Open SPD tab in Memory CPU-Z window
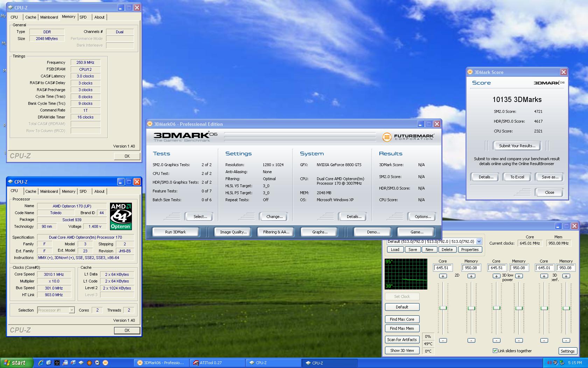The height and width of the screenshot is (368, 588). pos(83,17)
